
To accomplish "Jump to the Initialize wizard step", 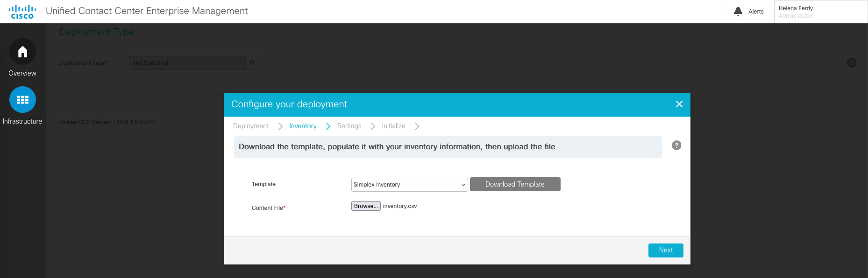I will [x=393, y=126].
